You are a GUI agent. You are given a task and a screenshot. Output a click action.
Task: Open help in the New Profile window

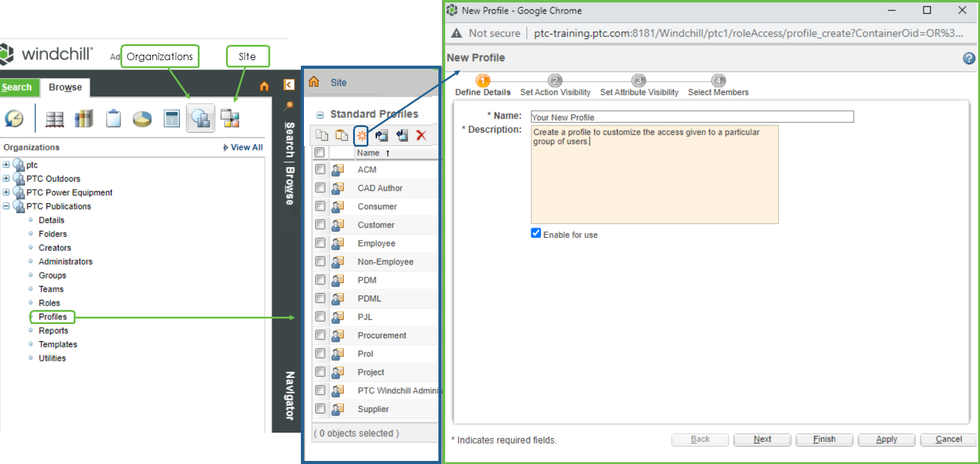pos(969,58)
